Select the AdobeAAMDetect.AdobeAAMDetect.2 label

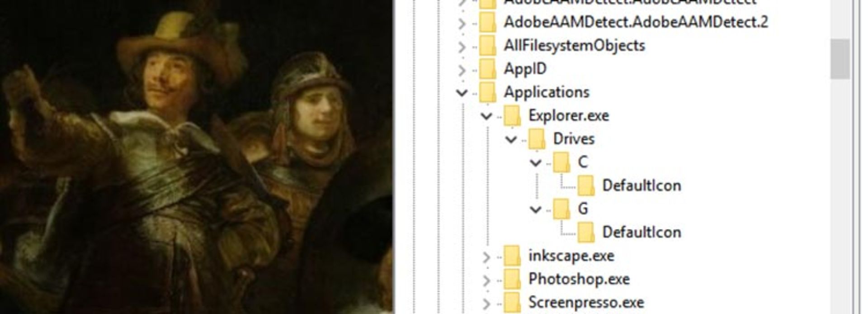point(636,22)
